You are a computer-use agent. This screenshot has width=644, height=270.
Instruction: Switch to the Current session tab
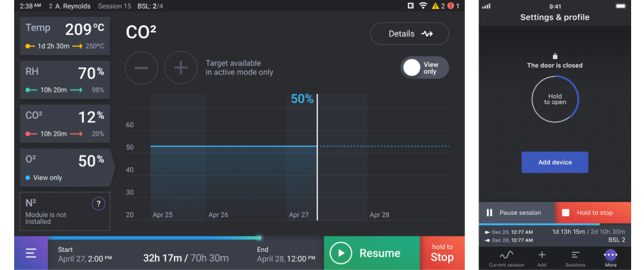[x=506, y=258]
